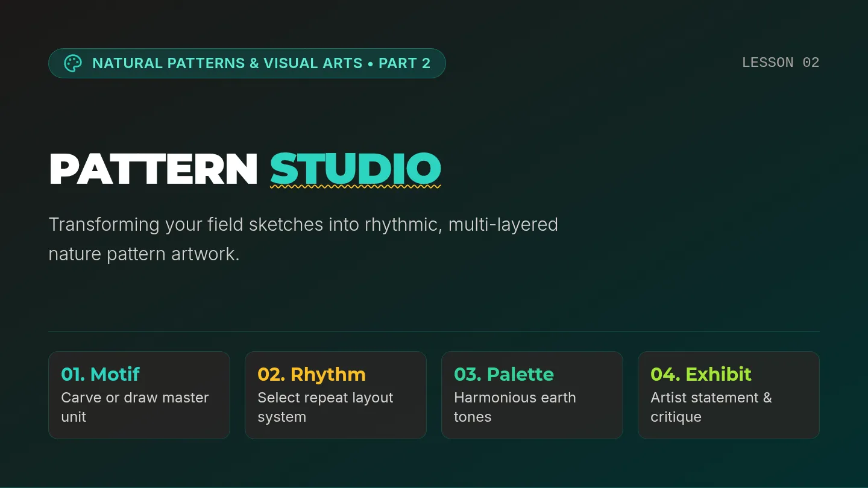Click the teal word STUDIO in the title
The width and height of the screenshot is (868, 488).
click(x=356, y=169)
